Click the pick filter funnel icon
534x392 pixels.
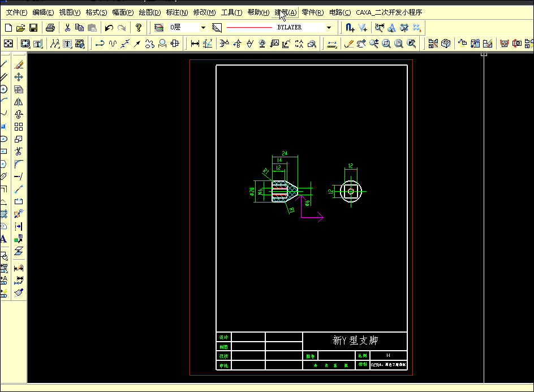363,28
